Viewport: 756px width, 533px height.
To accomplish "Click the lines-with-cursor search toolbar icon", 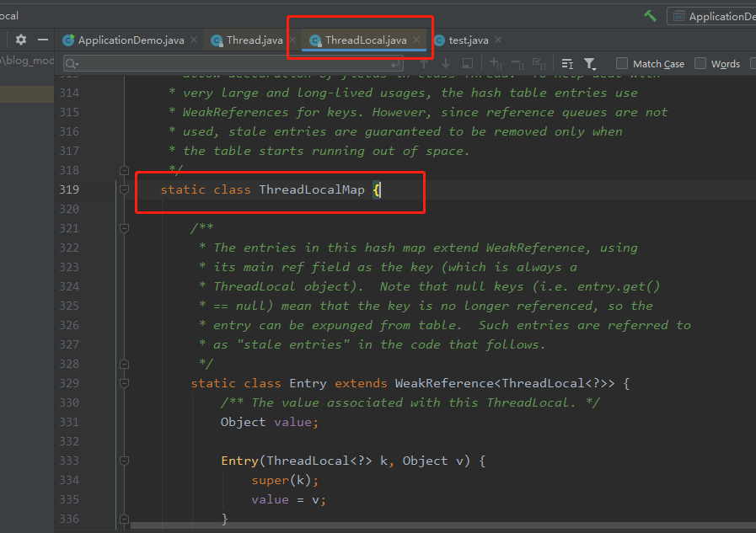I will pyautogui.click(x=567, y=63).
